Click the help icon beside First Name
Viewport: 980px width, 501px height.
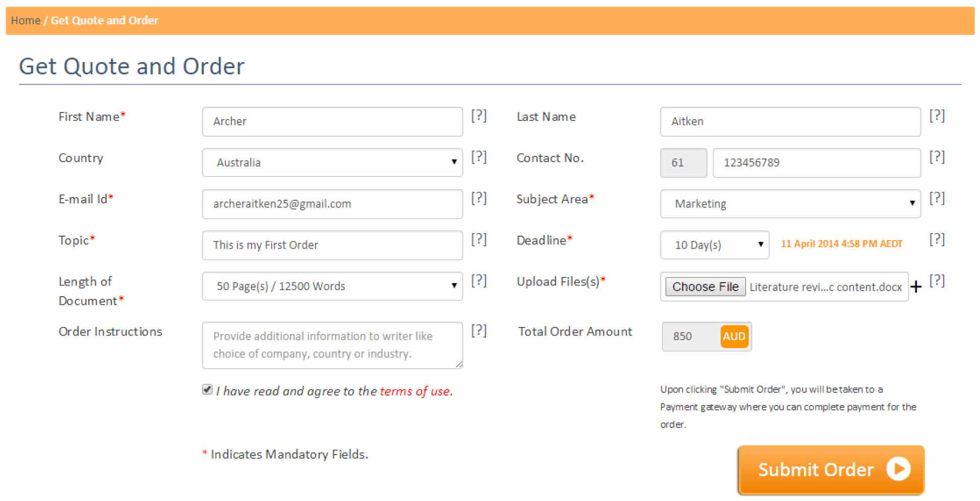[478, 116]
